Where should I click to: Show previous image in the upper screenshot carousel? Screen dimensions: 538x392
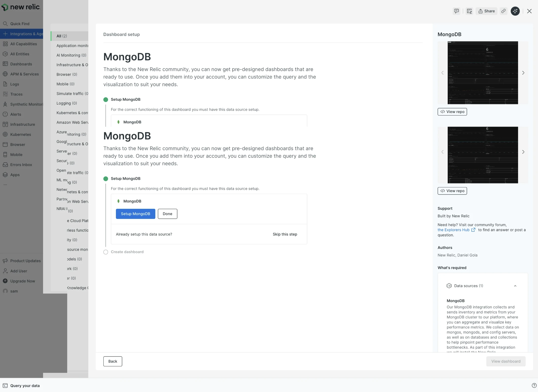pos(443,73)
